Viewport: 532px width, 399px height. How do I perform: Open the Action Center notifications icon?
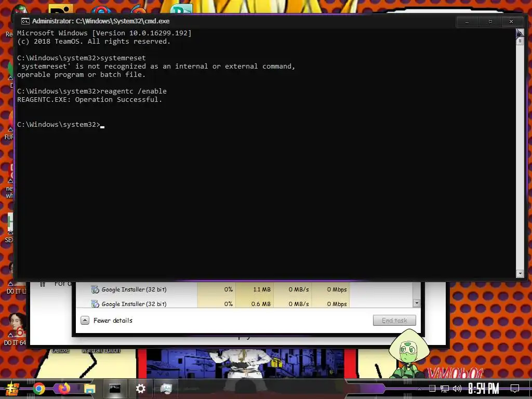click(x=515, y=389)
